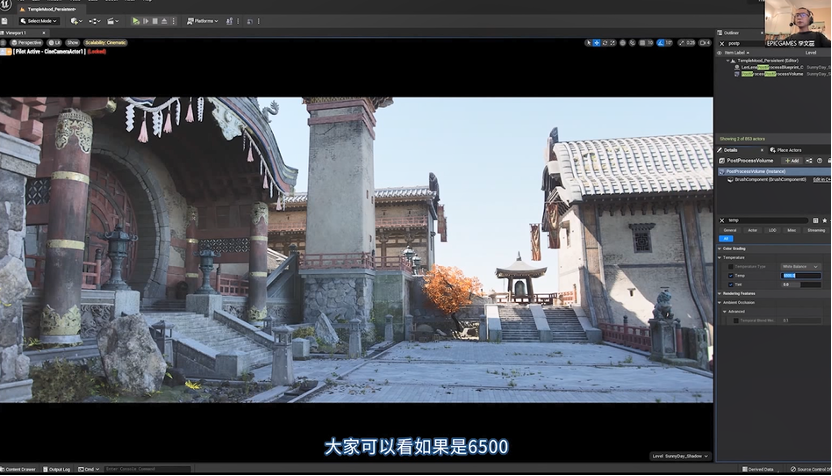This screenshot has height=476, width=832.
Task: Click the stop piloting camera icon
Action: click(3, 51)
